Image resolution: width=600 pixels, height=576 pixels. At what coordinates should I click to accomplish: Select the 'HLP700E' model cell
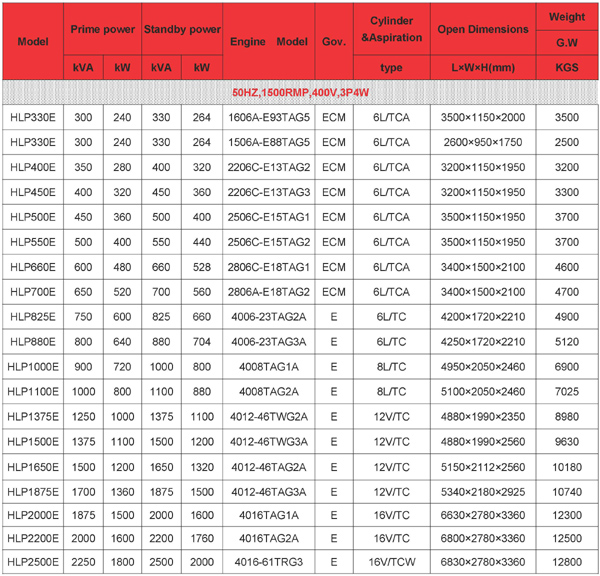click(33, 292)
